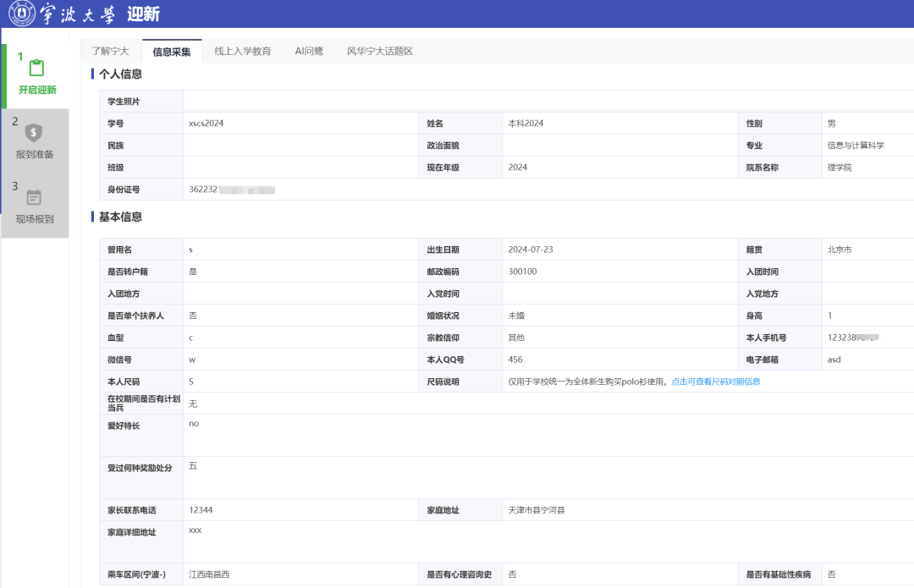914x588 pixels.
Task: Switch to the 了解宁大 tab
Action: pos(110,52)
